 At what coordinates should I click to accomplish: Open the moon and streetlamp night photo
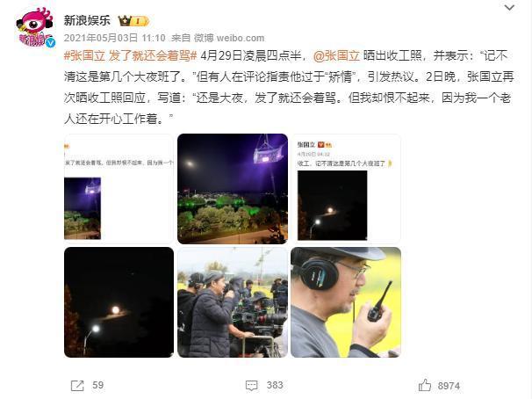point(119,302)
